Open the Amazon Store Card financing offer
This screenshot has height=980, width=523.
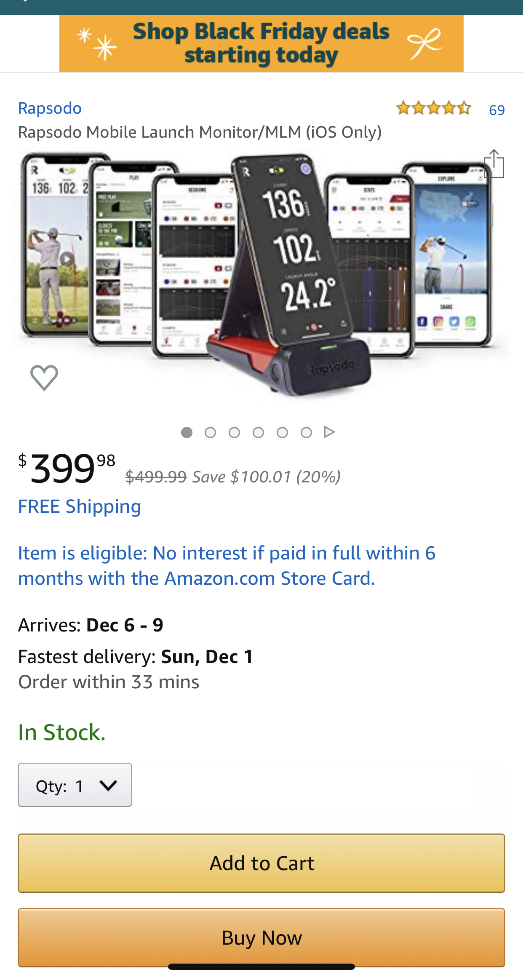click(x=227, y=565)
